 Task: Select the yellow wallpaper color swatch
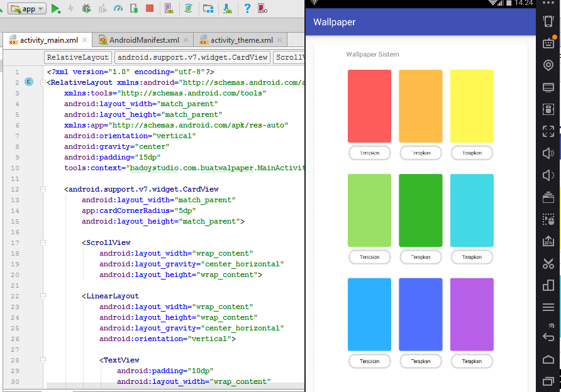472,106
